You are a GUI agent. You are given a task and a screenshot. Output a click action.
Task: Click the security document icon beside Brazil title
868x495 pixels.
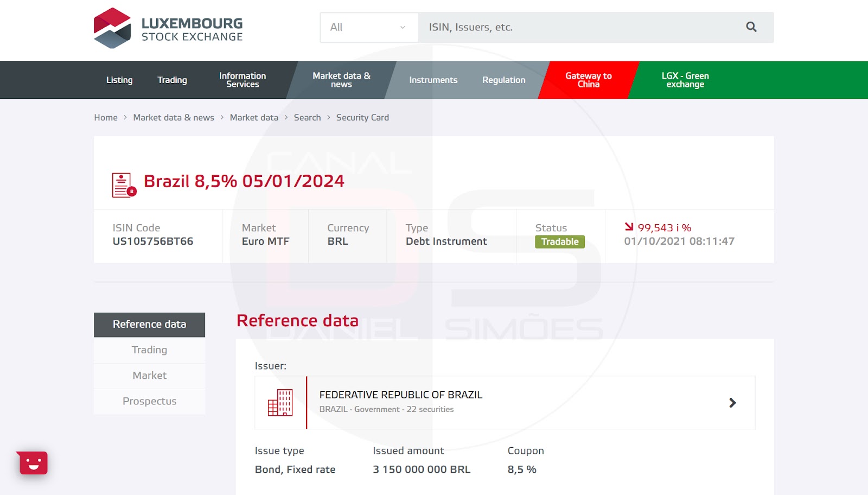click(124, 185)
